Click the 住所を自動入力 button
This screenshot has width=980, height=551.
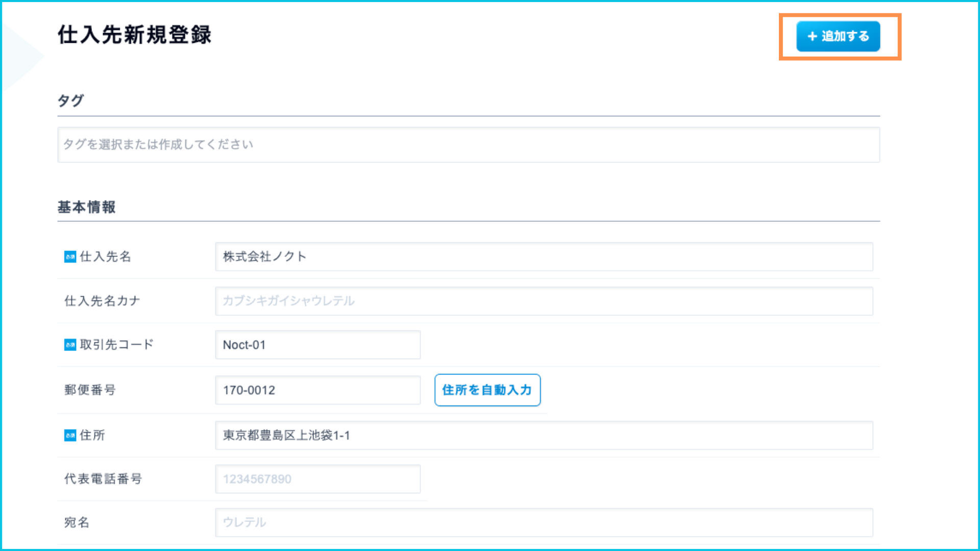pos(487,390)
